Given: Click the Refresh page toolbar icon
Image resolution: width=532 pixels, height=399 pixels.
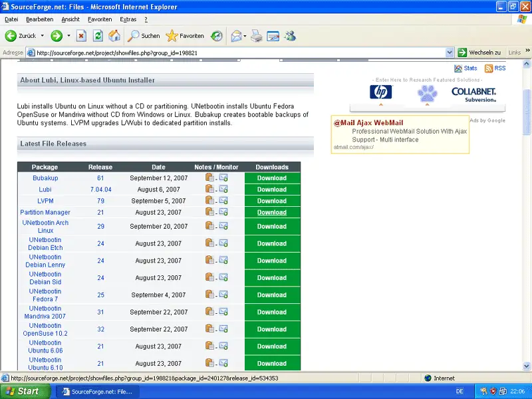Looking at the screenshot, I should click(98, 36).
